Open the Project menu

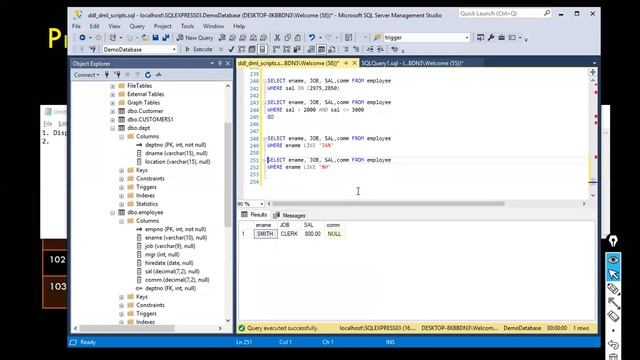(x=162, y=26)
